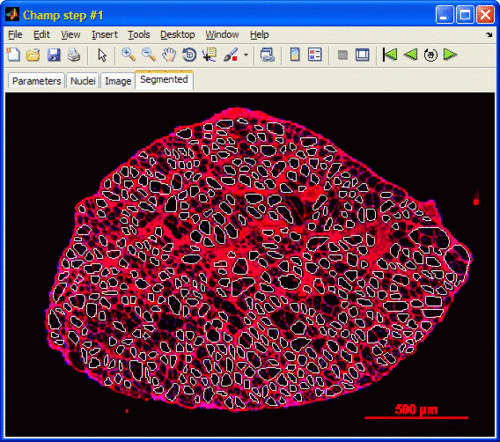Select the Edit Plot arrow tool
The width and height of the screenshot is (500, 442).
click(102, 55)
